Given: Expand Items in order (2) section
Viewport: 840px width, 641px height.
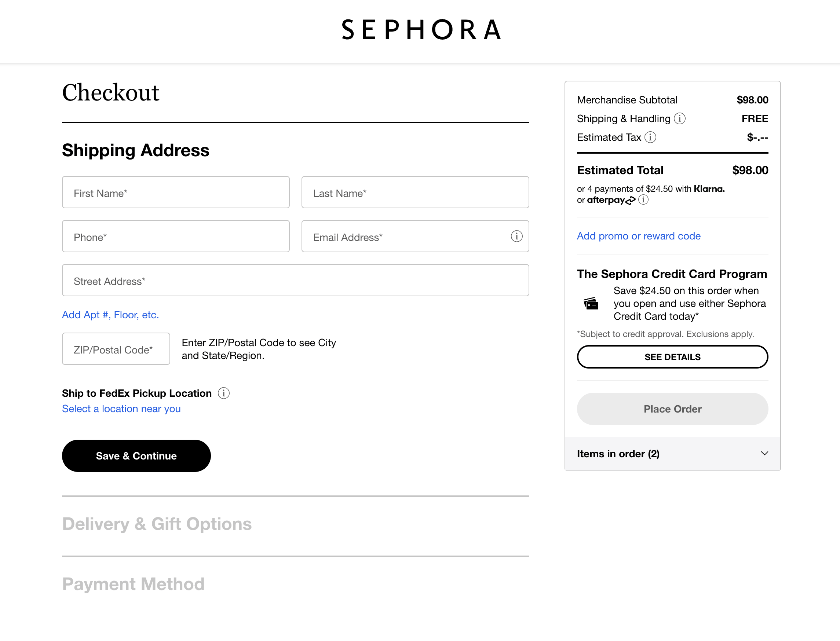Looking at the screenshot, I should coord(618,454).
